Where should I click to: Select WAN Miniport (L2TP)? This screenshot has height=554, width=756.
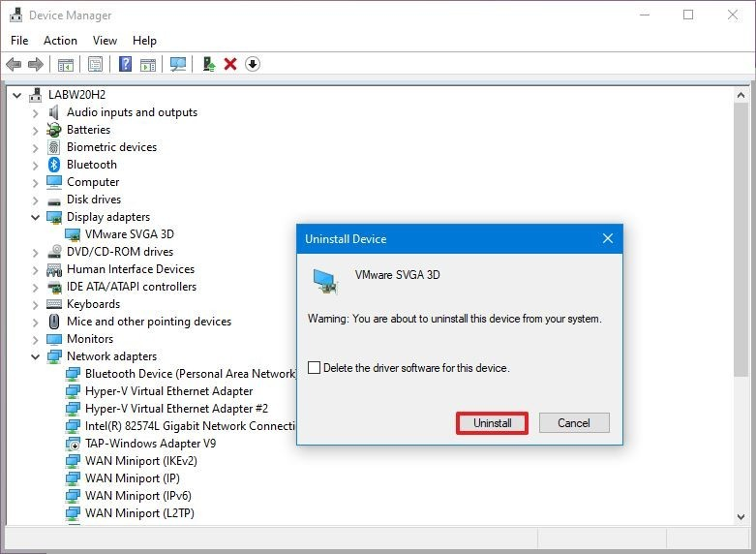point(139,513)
